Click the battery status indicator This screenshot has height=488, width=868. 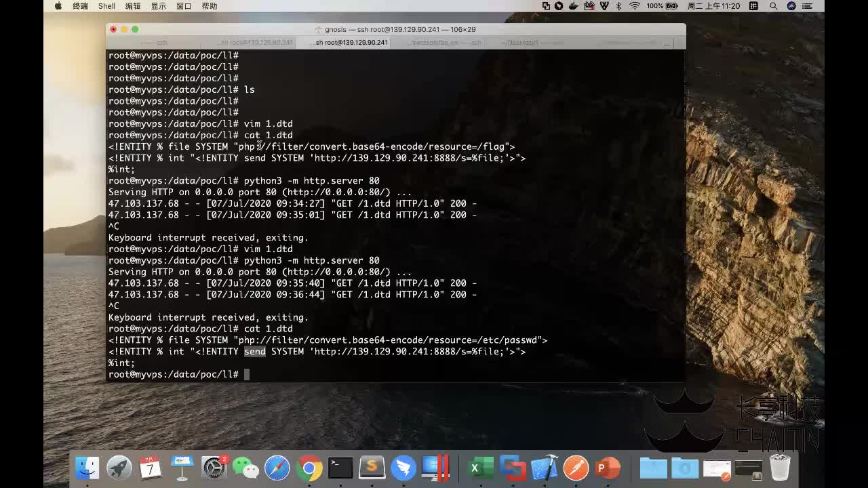click(x=663, y=6)
